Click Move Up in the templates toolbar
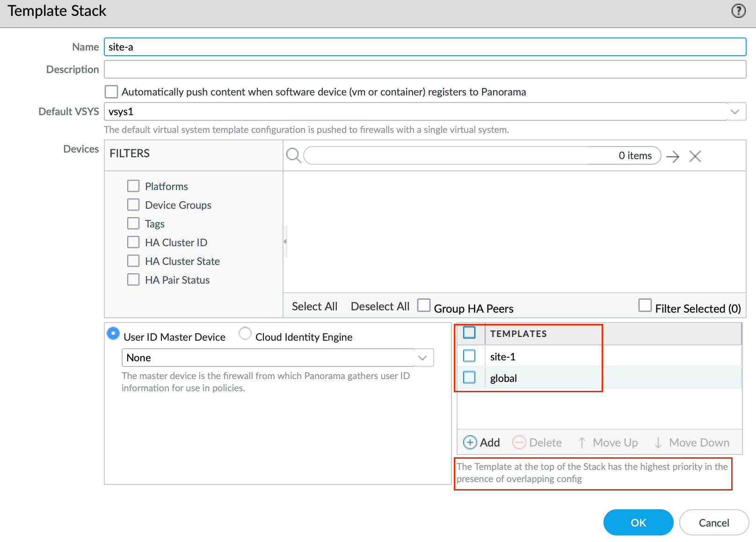Image resolution: width=756 pixels, height=542 pixels. (608, 442)
